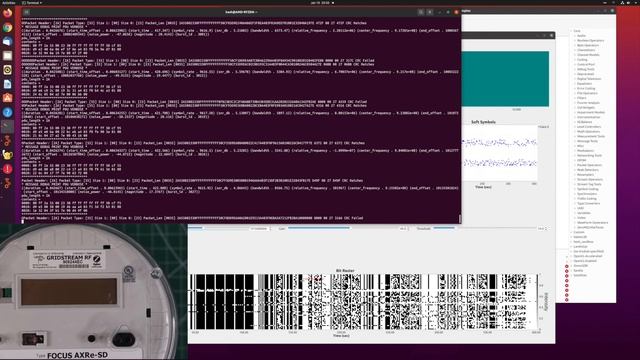Select Synchronizers in the block tree
The image size is (640, 360).
[587, 194]
